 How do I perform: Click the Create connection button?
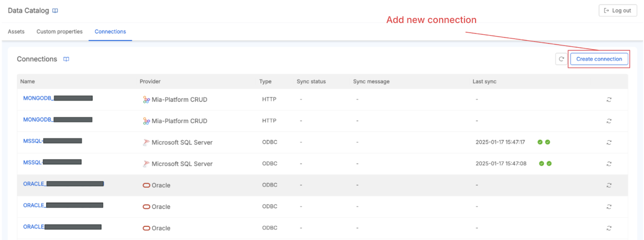coord(599,59)
